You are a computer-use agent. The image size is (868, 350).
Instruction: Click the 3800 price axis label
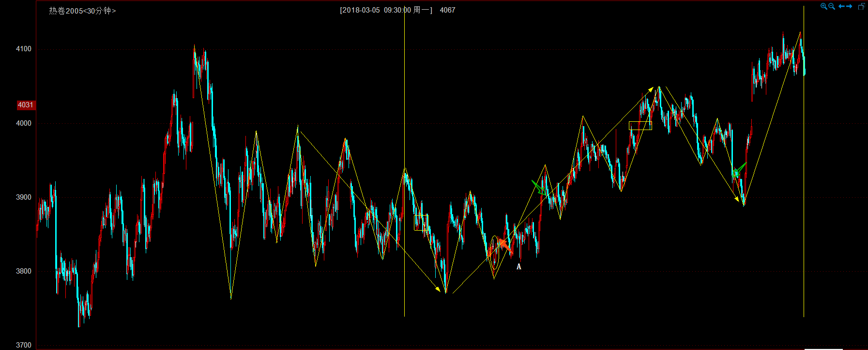tap(24, 271)
